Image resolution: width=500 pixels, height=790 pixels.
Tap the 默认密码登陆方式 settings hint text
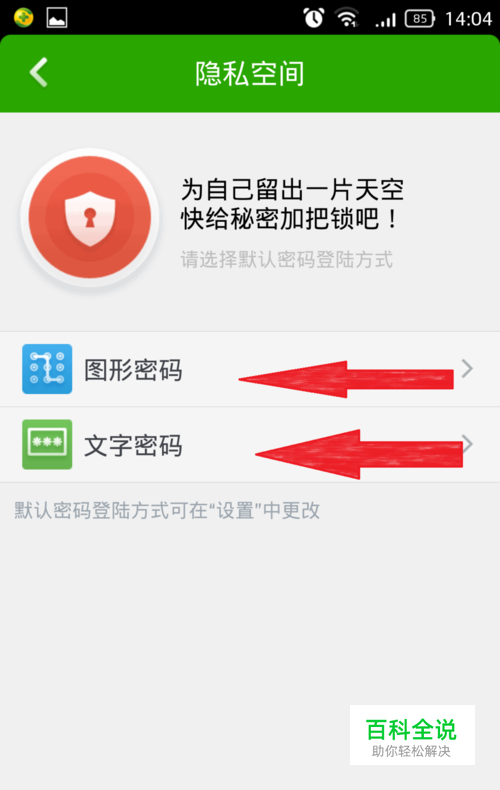click(167, 510)
